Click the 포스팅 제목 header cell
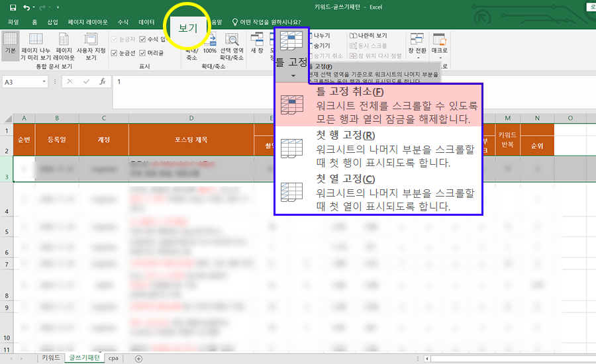 tap(191, 140)
